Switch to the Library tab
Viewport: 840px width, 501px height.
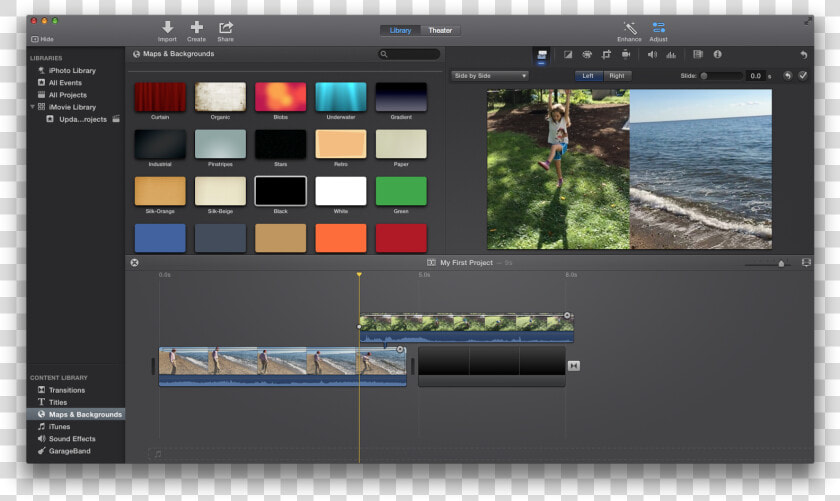pos(400,31)
